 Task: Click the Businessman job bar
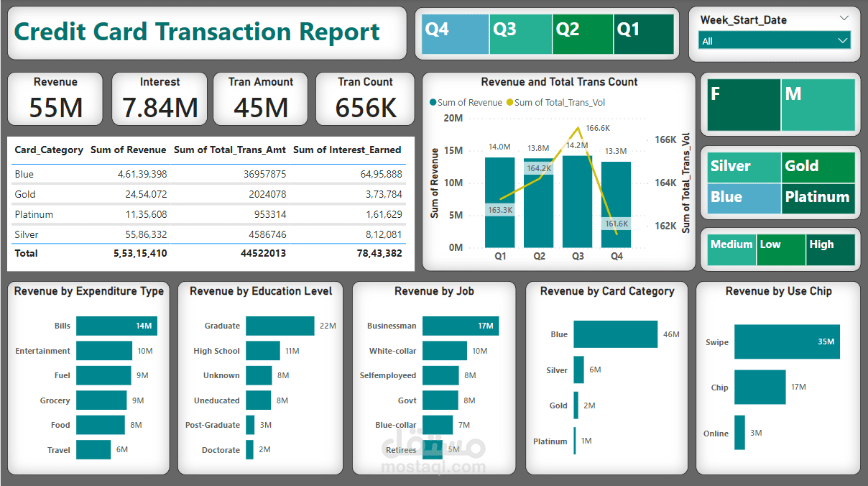point(461,326)
